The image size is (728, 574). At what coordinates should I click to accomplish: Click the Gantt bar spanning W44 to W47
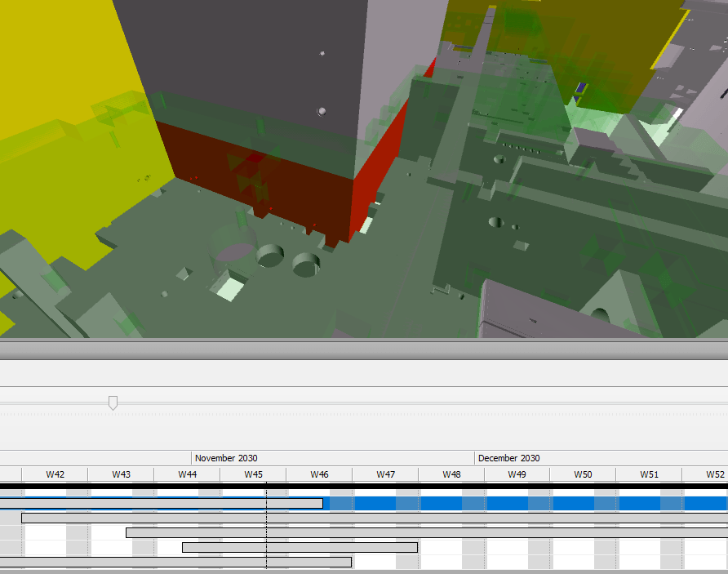pos(300,547)
